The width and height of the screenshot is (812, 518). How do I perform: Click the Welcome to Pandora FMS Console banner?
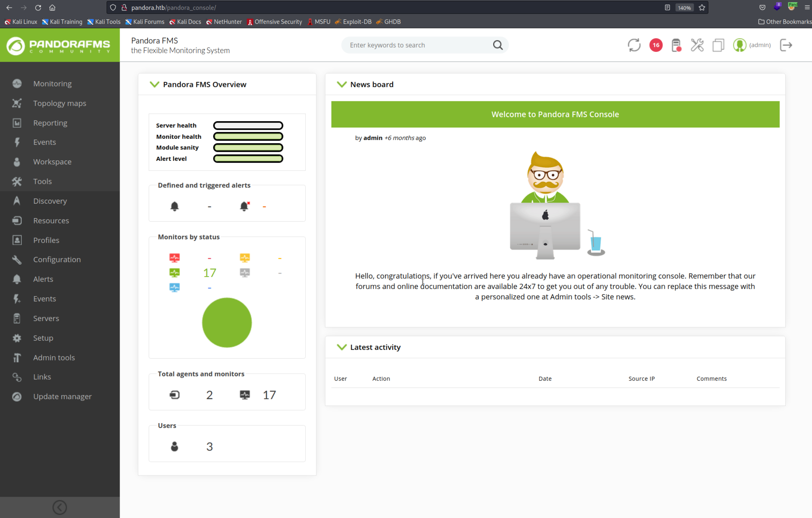pos(555,114)
